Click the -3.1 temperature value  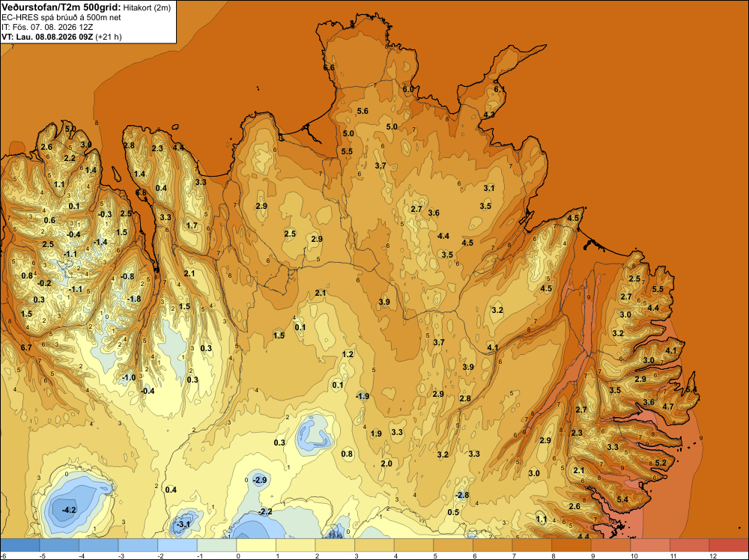[x=183, y=524]
